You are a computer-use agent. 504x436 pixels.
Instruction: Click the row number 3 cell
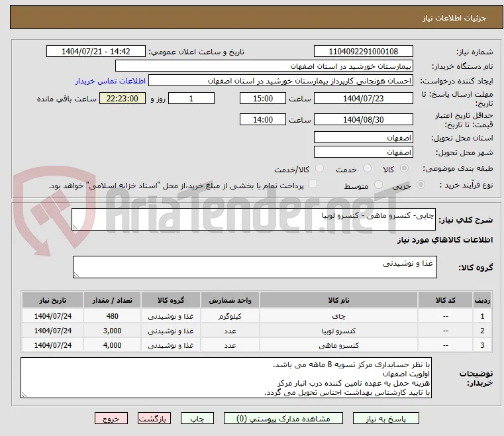482,345
